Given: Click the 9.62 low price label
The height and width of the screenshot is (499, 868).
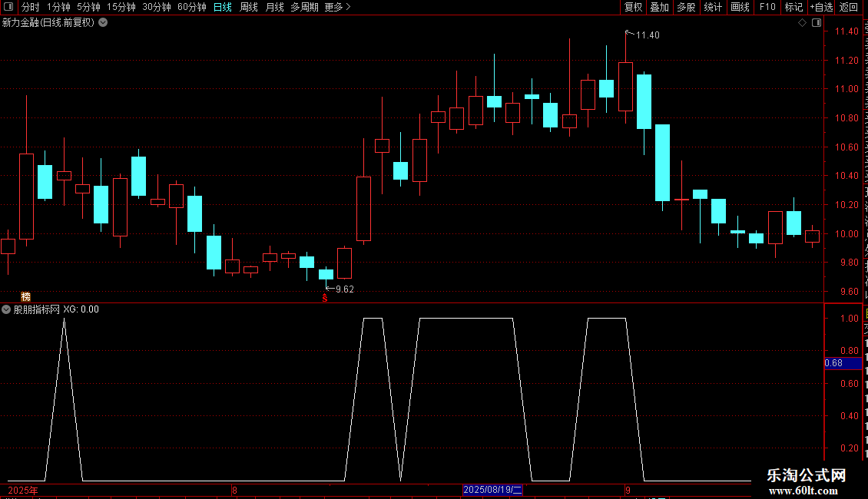Looking at the screenshot, I should pos(344,289).
